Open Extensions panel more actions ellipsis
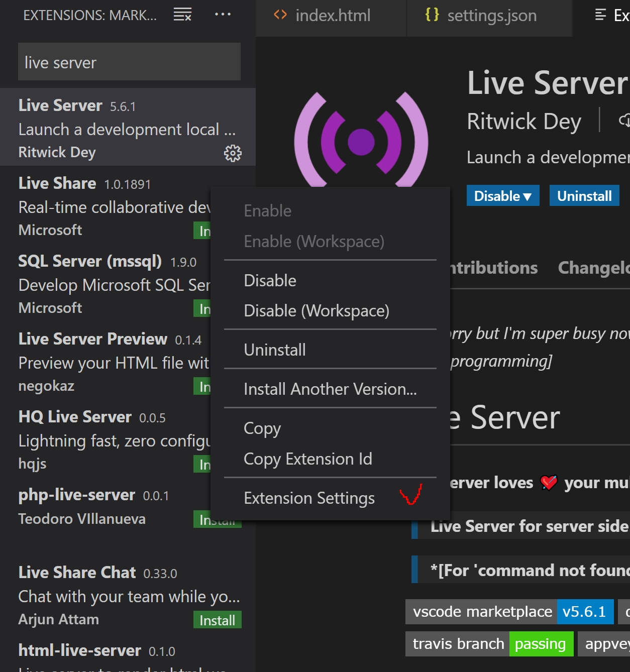The width and height of the screenshot is (630, 672). [223, 15]
